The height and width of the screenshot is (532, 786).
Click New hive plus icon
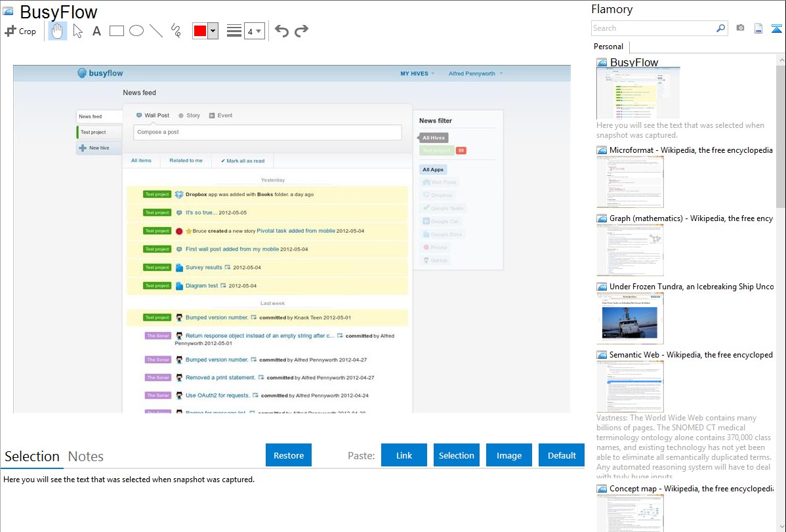coord(83,148)
